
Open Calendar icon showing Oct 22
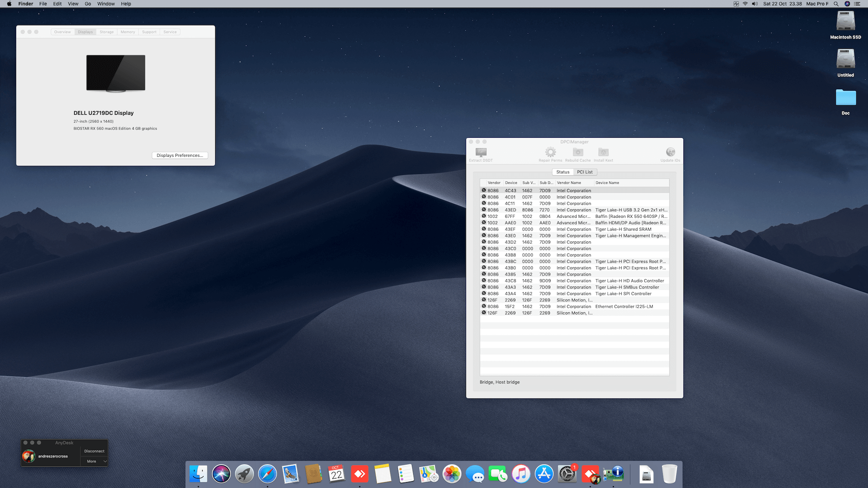[x=336, y=474]
